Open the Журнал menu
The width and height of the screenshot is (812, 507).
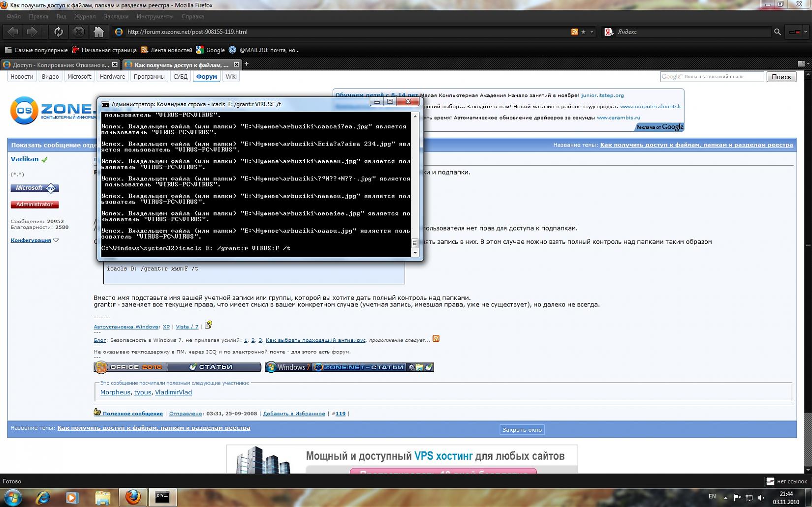pyautogui.click(x=85, y=16)
